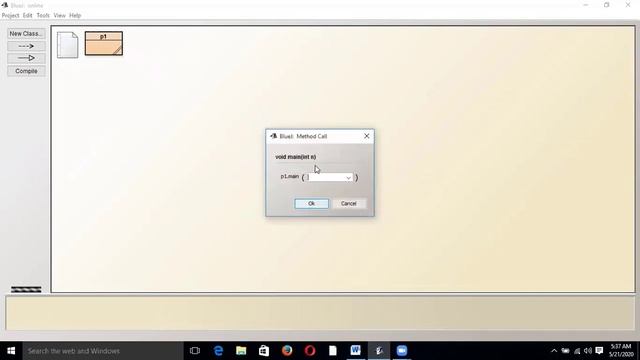The height and width of the screenshot is (360, 640).
Task: Click the object bench area
Action: point(320,313)
